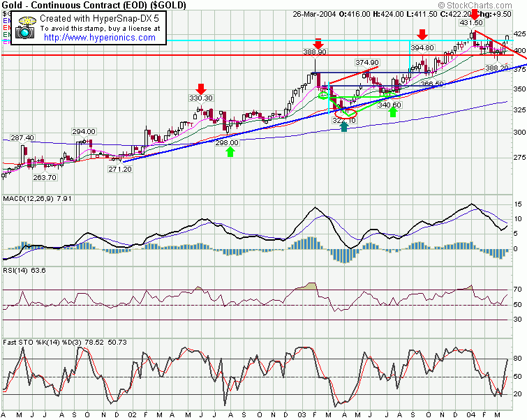The image size is (527, 420).
Task: Click the low value "L:411.50"
Action: (x=422, y=14)
